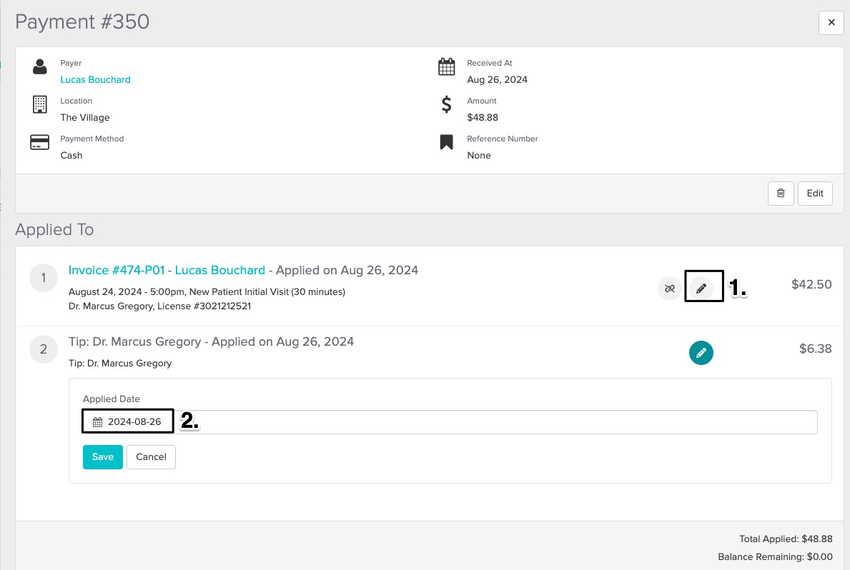Viewport: 850px width, 570px height.
Task: Click the Edit payment button
Action: (x=815, y=193)
